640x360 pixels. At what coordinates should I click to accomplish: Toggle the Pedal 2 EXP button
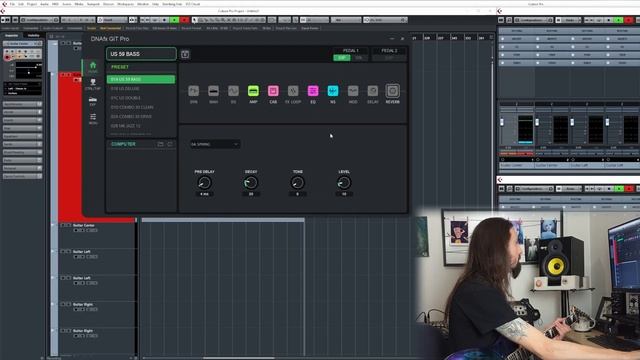tap(389, 58)
